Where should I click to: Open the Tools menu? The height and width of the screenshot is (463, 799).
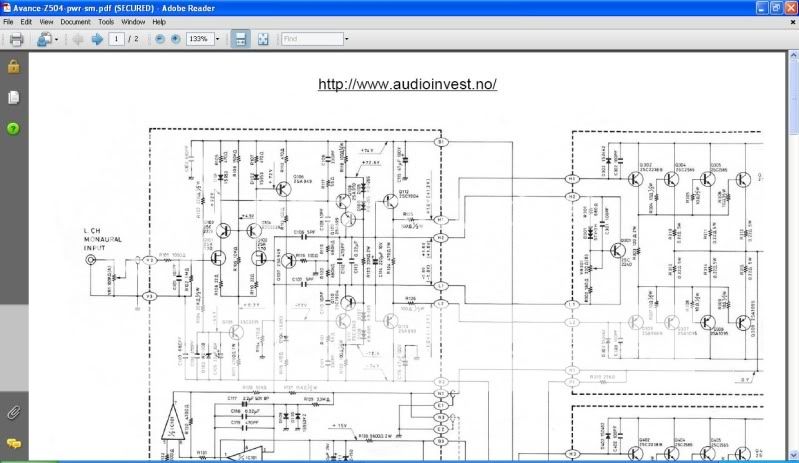(x=106, y=21)
